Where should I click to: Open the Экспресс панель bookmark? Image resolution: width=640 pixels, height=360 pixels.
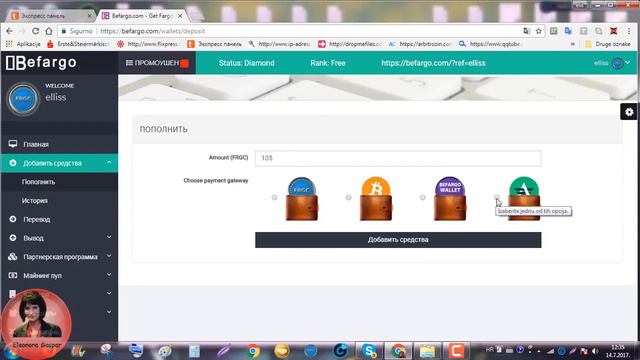click(214, 44)
